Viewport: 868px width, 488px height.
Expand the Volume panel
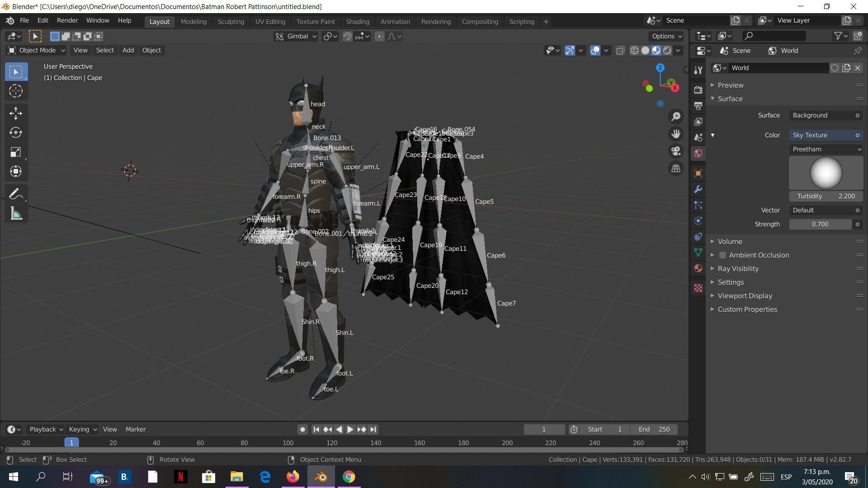[730, 241]
